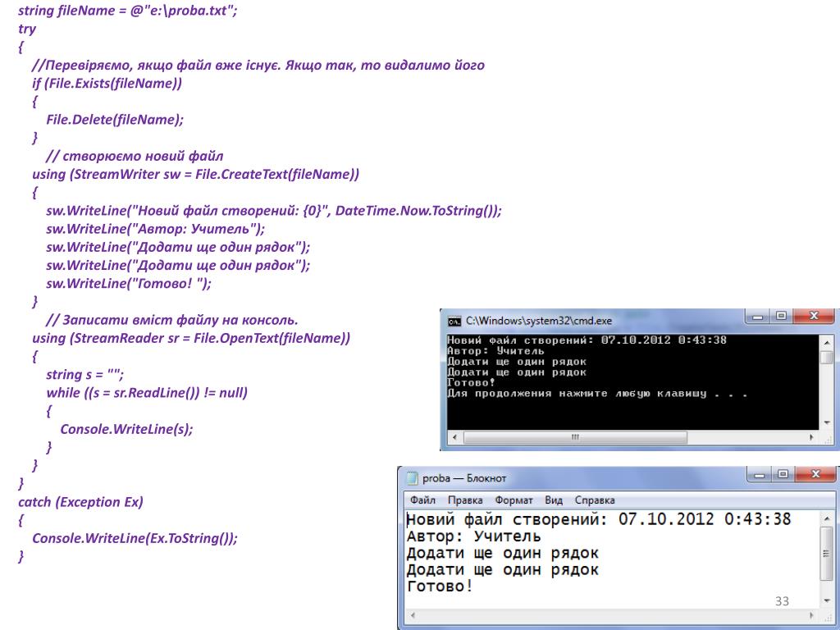Screen dimensions: 840x630
Task: Click the cmd window scroll down arrow
Action: click(x=827, y=423)
